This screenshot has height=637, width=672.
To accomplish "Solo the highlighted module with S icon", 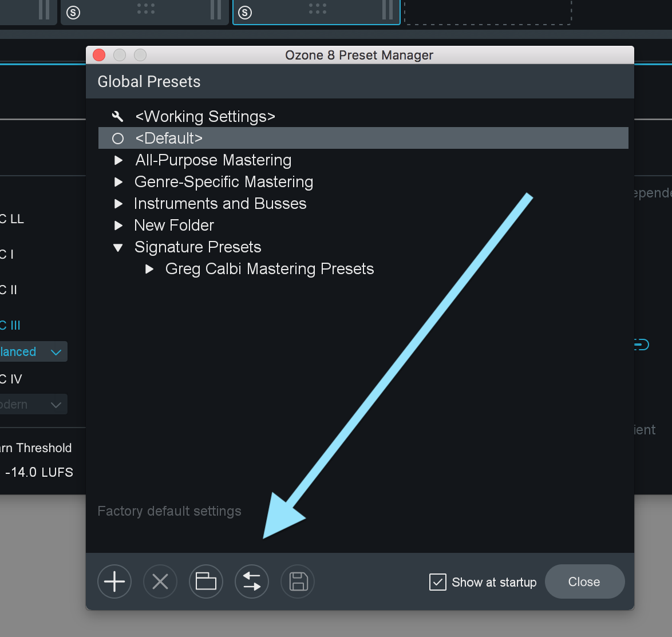I will click(x=245, y=13).
